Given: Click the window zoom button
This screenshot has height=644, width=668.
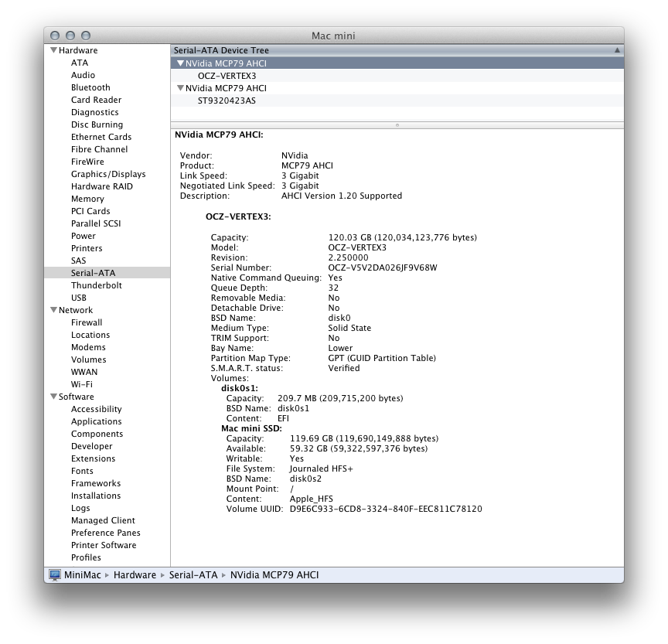Looking at the screenshot, I should [x=86, y=36].
